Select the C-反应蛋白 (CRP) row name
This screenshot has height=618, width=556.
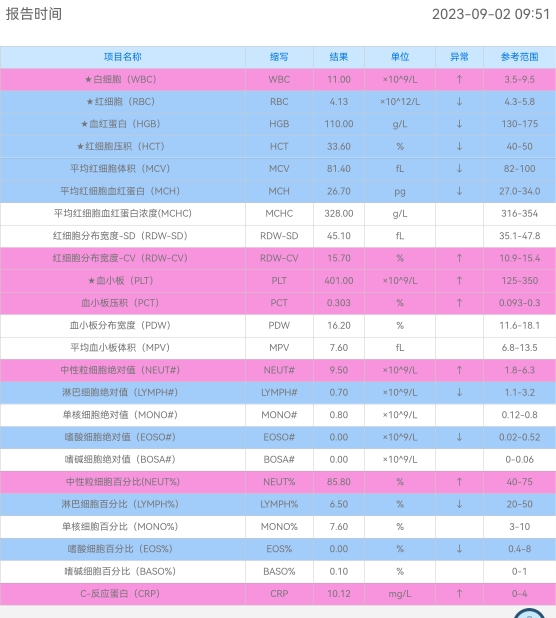[120, 594]
